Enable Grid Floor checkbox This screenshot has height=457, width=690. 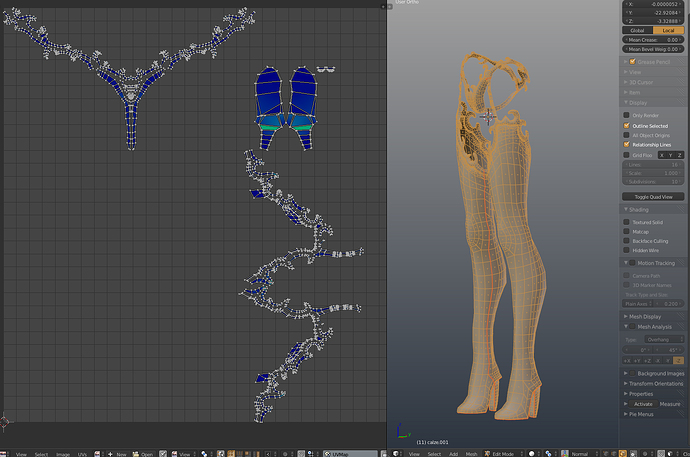coord(626,155)
